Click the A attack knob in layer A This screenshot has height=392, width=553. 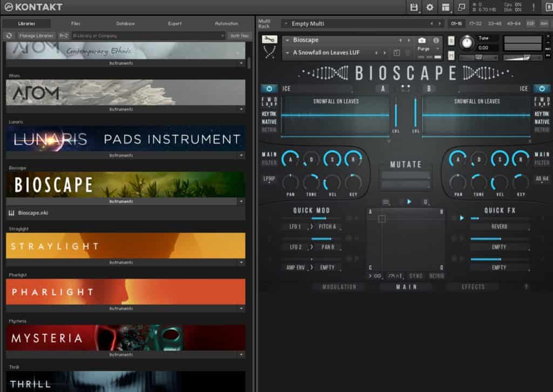(290, 159)
